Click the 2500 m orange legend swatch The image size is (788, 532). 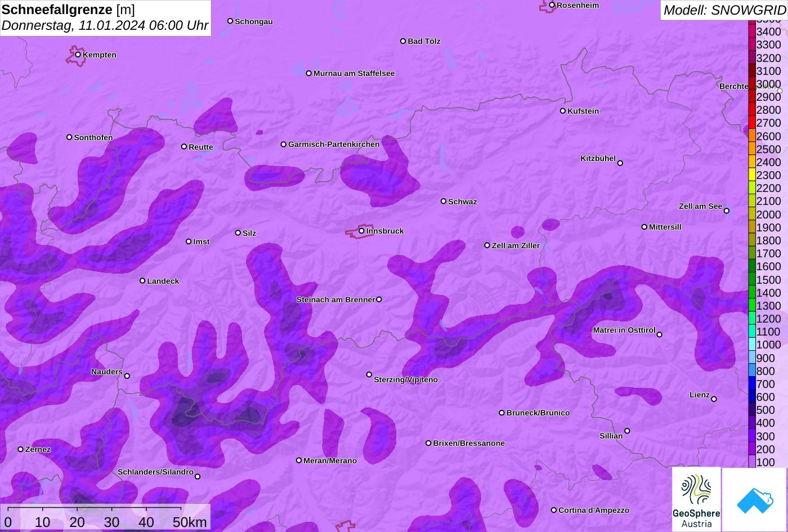752,149
